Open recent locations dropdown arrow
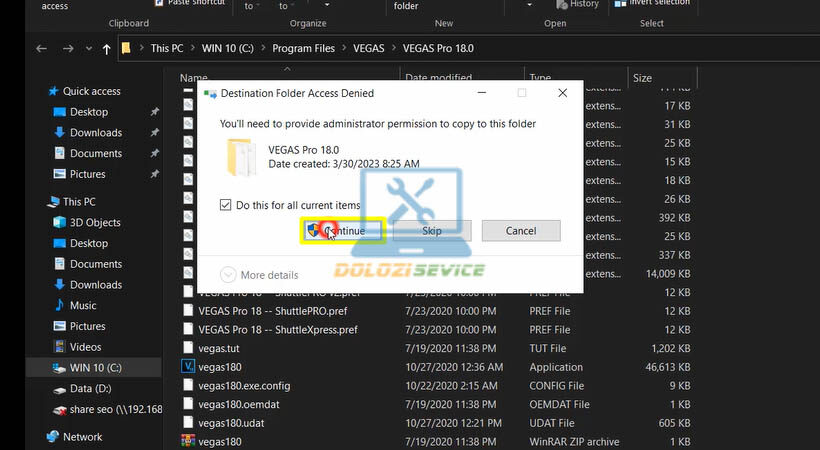The height and width of the screenshot is (450, 820). click(x=88, y=49)
